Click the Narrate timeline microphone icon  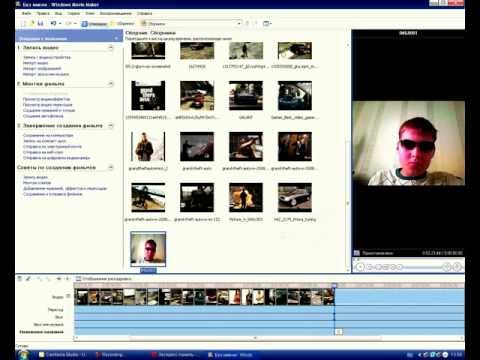click(x=28, y=279)
